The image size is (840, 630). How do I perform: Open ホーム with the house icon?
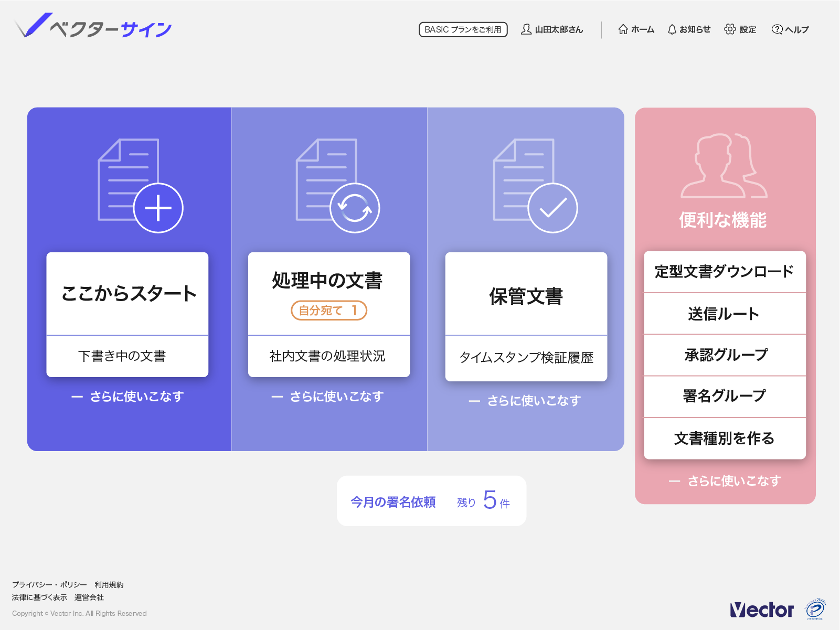pos(636,29)
